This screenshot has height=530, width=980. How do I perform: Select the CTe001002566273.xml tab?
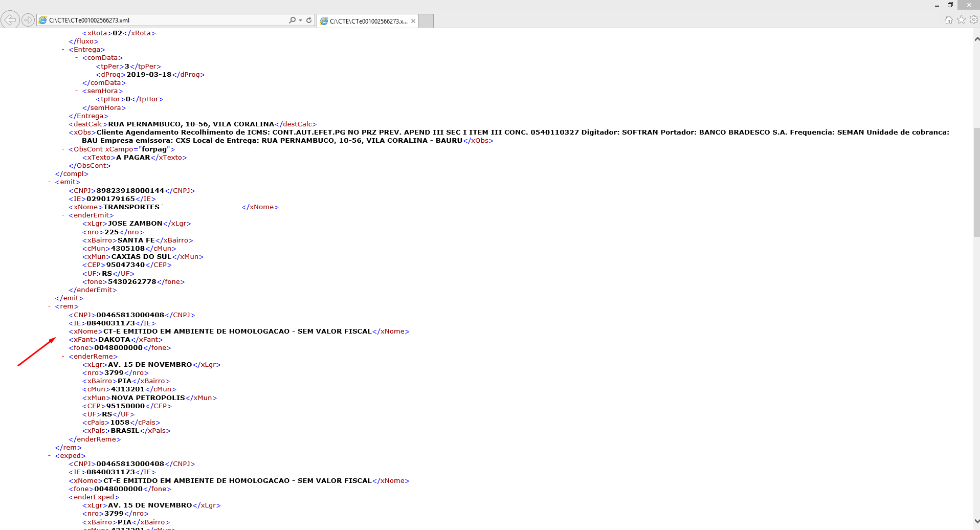tap(368, 21)
